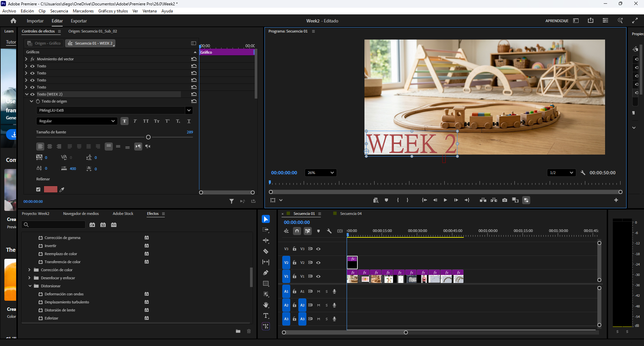Open the font family dropdown showing PMingLiU-ExtB
This screenshot has height=346, width=644.
pos(189,110)
